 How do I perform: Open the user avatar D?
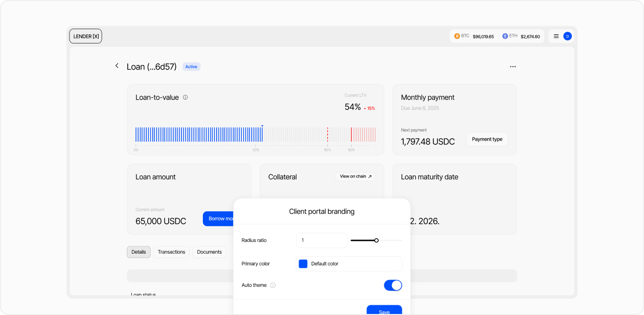point(567,36)
